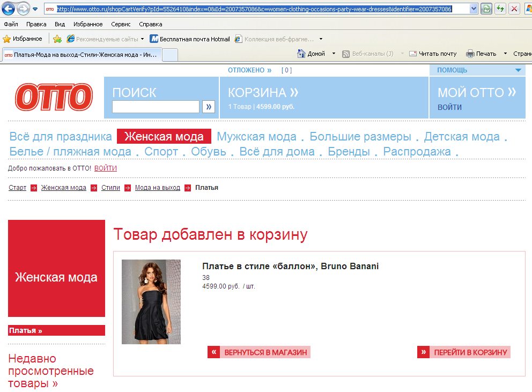
Task: Open Бесплатная почта Hotmail favorite link
Action: (190, 39)
